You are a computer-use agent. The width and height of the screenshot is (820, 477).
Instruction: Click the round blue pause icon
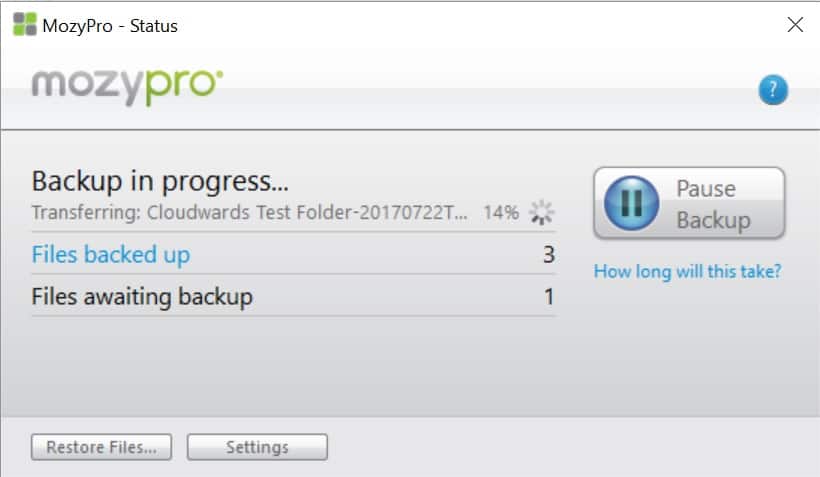pyautogui.click(x=631, y=203)
